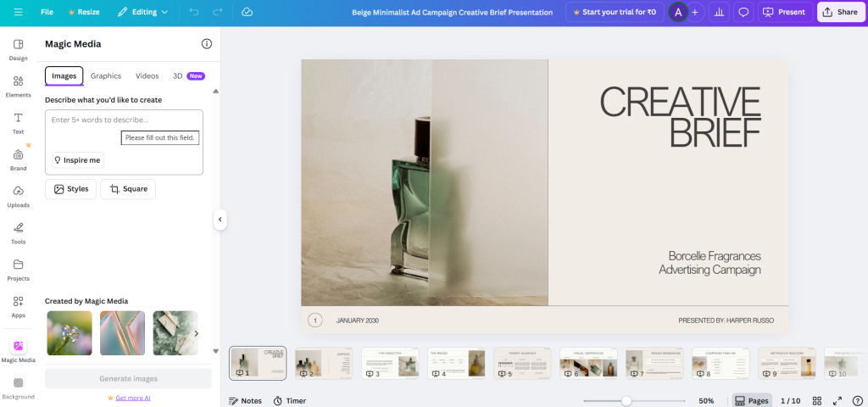The width and height of the screenshot is (868, 407).
Task: Click panel scrollbar down arrow
Action: pos(216,351)
